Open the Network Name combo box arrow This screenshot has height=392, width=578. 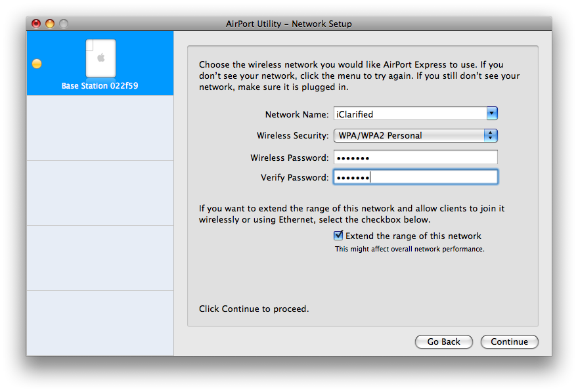coord(492,114)
